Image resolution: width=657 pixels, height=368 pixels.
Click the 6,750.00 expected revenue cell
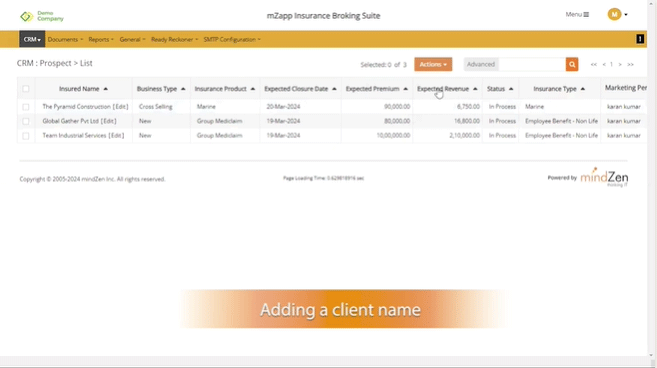[468, 106]
